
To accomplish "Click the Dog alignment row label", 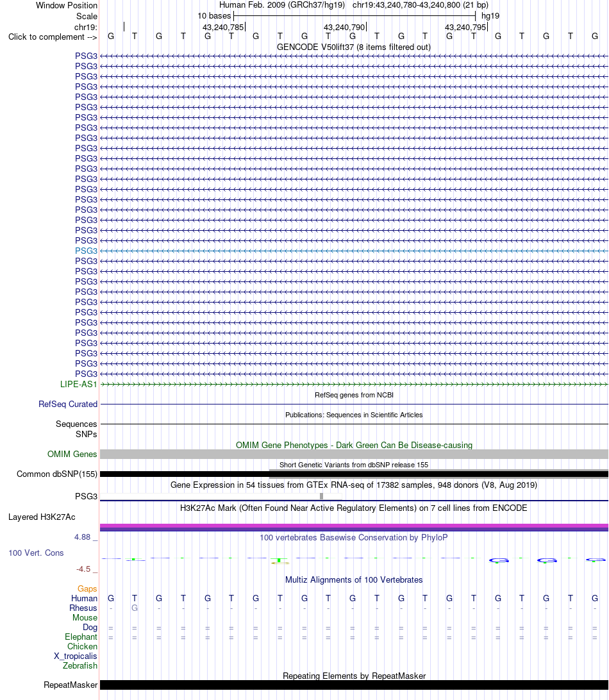I will [90, 627].
